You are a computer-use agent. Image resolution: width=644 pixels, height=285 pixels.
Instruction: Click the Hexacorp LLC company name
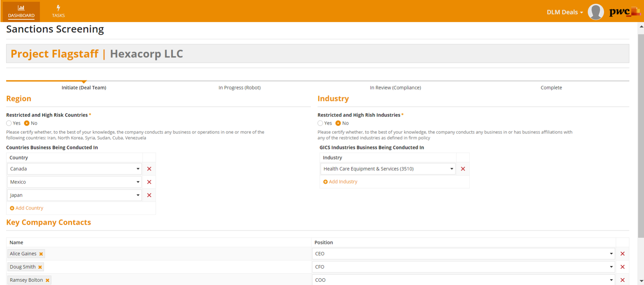[147, 54]
